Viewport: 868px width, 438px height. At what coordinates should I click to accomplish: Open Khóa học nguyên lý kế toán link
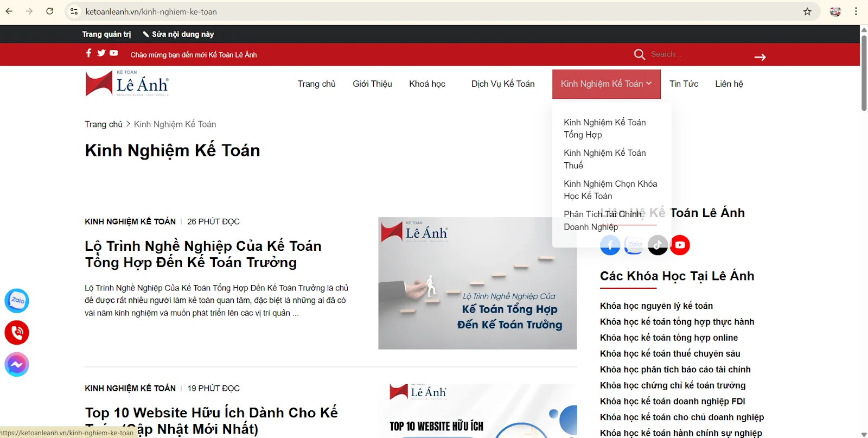coord(656,306)
